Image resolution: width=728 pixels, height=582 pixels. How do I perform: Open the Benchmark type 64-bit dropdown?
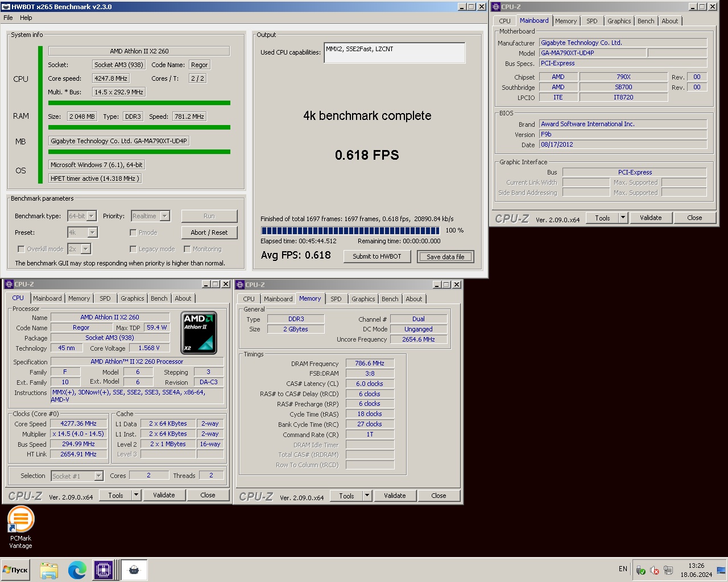click(x=92, y=216)
